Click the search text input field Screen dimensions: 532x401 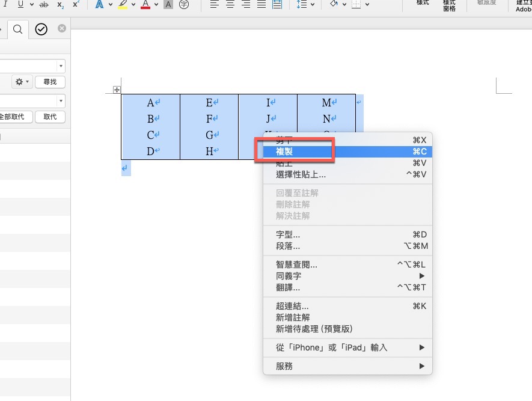click(29, 66)
